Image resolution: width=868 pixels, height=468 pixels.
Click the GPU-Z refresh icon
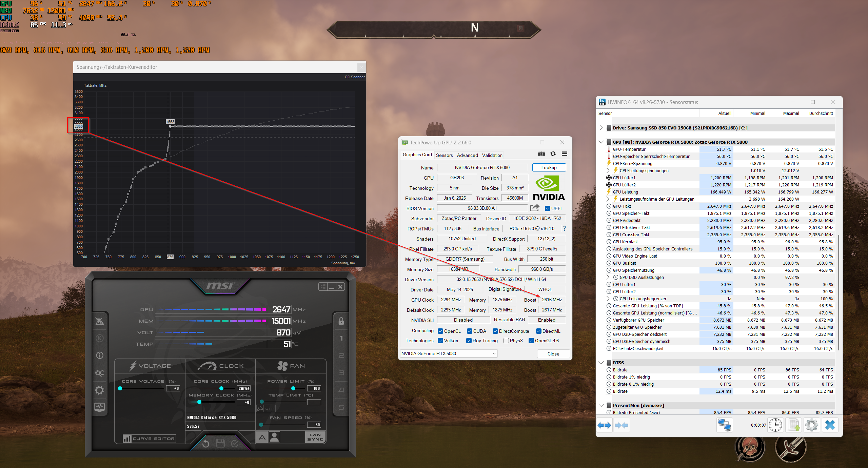(553, 154)
